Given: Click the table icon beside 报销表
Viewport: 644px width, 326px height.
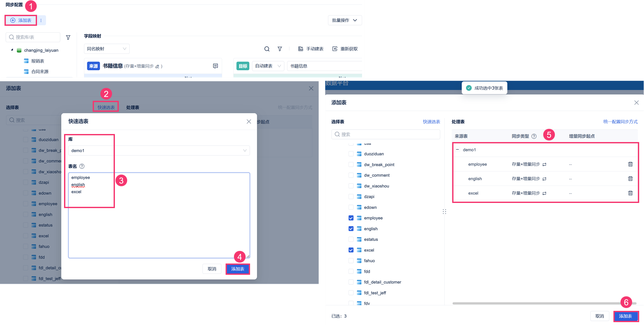Looking at the screenshot, I should pos(26,61).
